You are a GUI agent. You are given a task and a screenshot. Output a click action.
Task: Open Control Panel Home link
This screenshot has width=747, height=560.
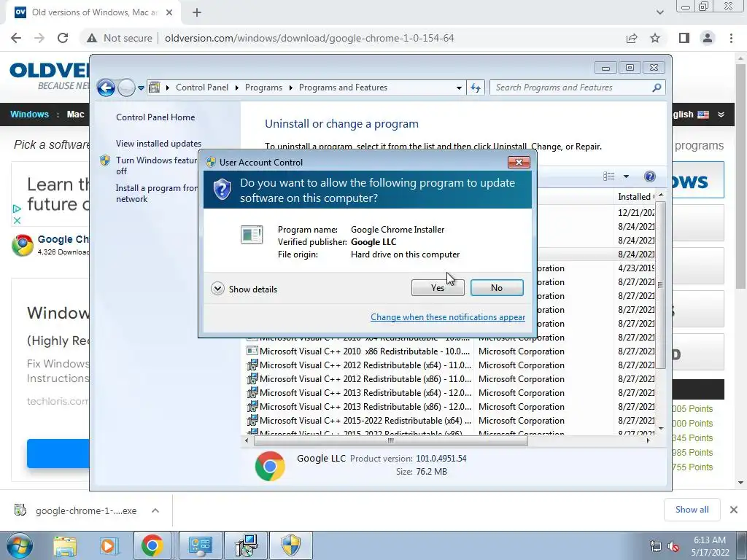pyautogui.click(x=155, y=117)
